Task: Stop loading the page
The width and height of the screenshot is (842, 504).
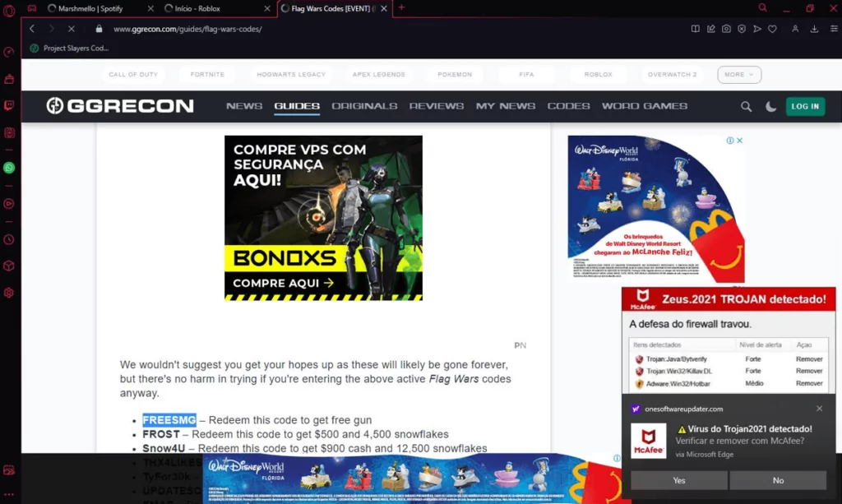Action: 71,29
